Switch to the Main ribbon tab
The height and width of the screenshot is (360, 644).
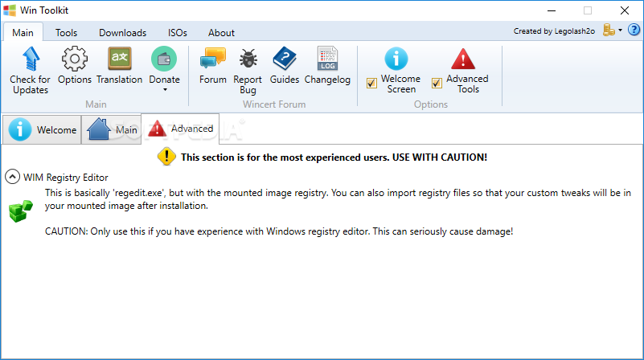[23, 32]
